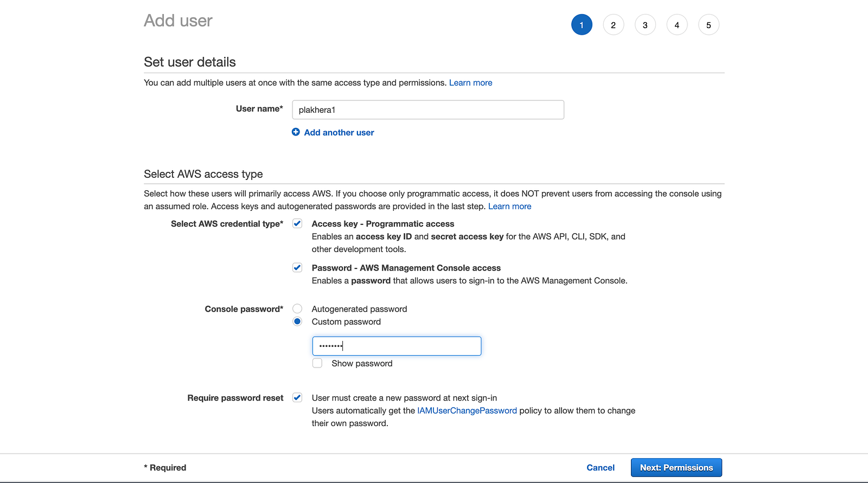
Task: Open the IAMUserChangePassword policy link
Action: coord(467,410)
